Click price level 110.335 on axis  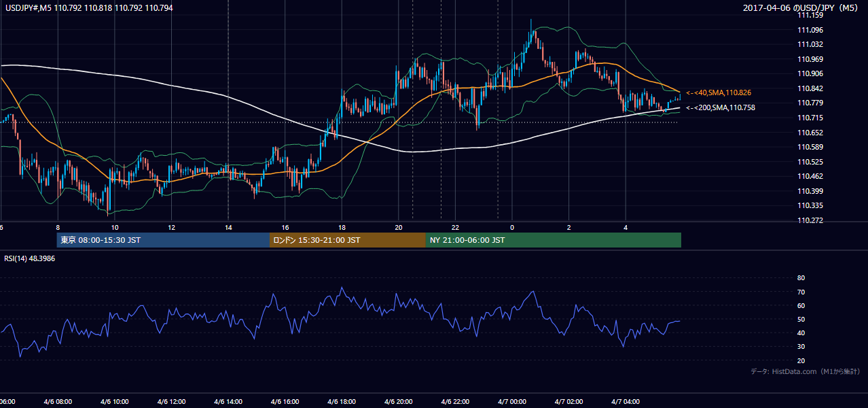[810, 205]
